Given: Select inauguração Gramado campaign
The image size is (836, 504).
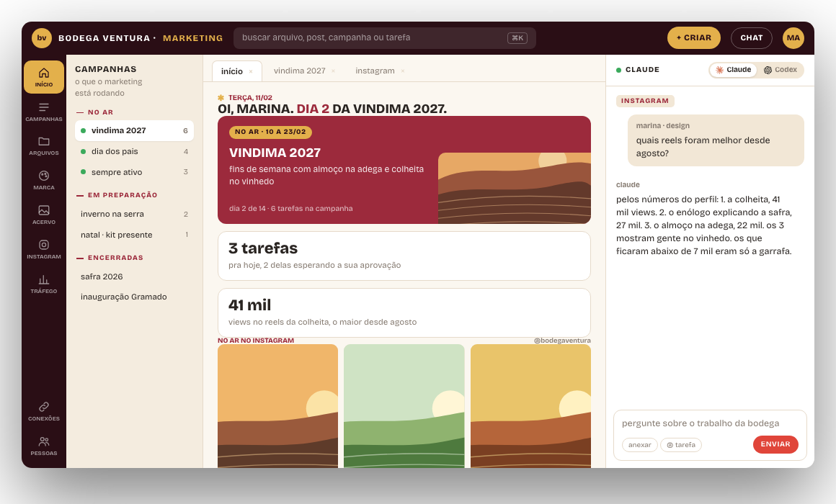Looking at the screenshot, I should (134, 297).
